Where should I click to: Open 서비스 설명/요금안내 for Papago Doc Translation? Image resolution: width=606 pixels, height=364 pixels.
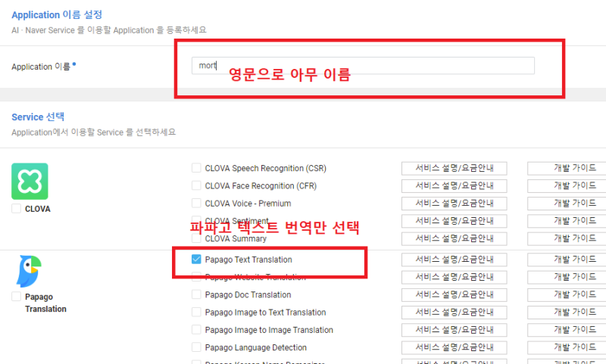coord(454,295)
